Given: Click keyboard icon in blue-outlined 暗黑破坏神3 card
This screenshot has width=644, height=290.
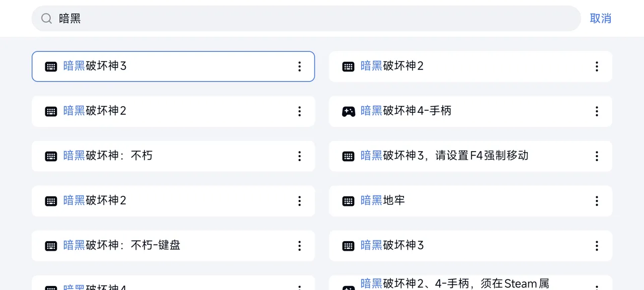Looking at the screenshot, I should point(51,66).
